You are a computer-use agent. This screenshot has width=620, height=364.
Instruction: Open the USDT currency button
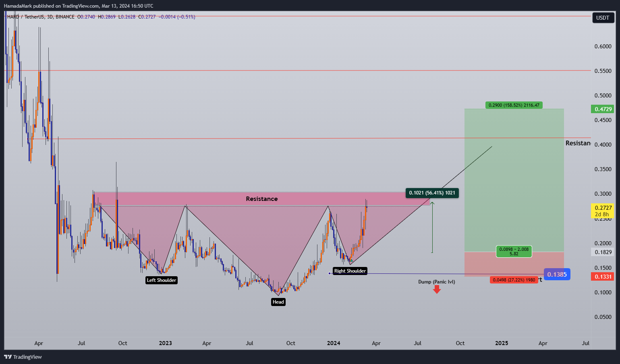click(603, 18)
